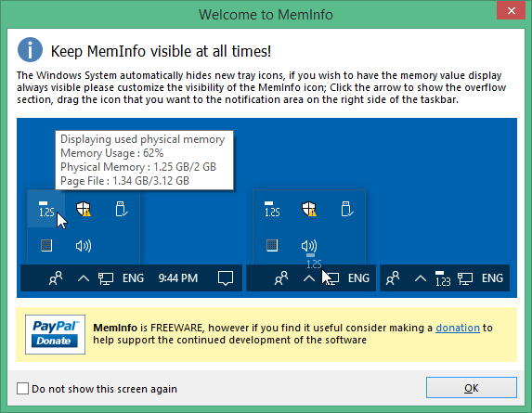Screen dimensions: 532x413
Task: Click the USB eject icon in left overflow panel
Action: pos(121,209)
